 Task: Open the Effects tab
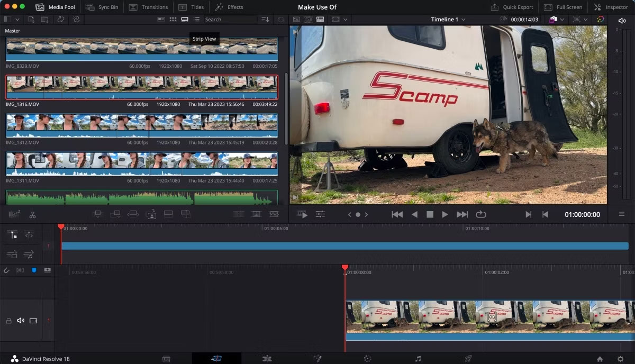229,7
